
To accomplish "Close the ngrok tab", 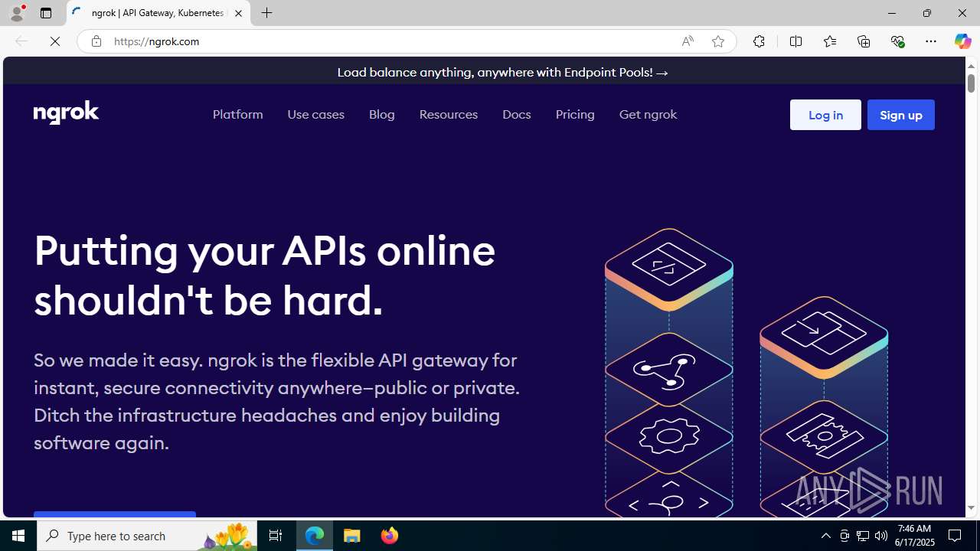I will (238, 13).
